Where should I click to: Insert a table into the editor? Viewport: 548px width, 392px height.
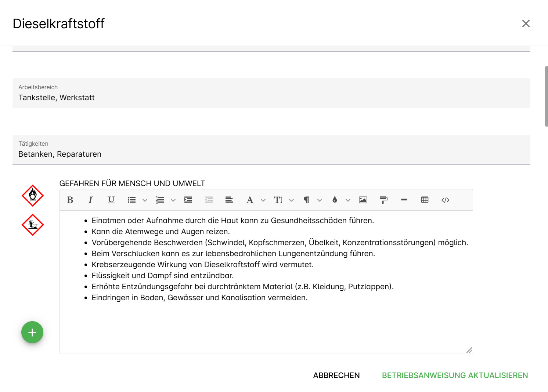point(425,200)
